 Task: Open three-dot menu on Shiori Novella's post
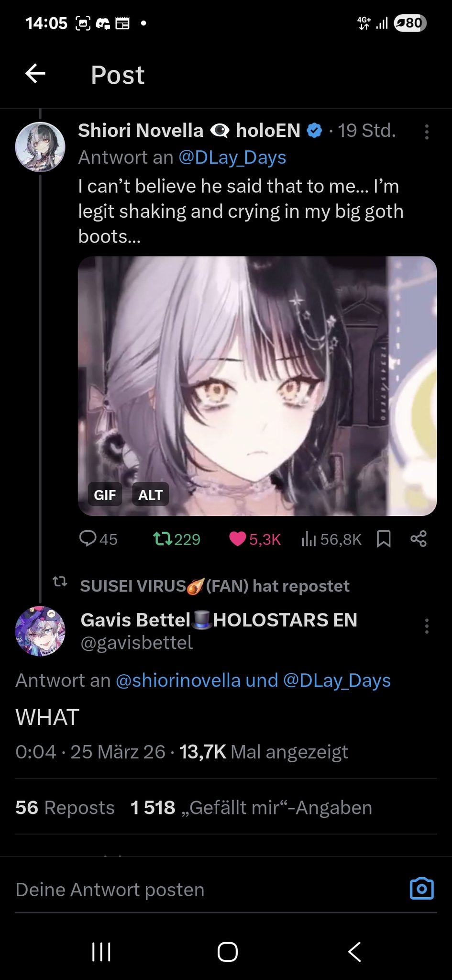click(x=427, y=132)
